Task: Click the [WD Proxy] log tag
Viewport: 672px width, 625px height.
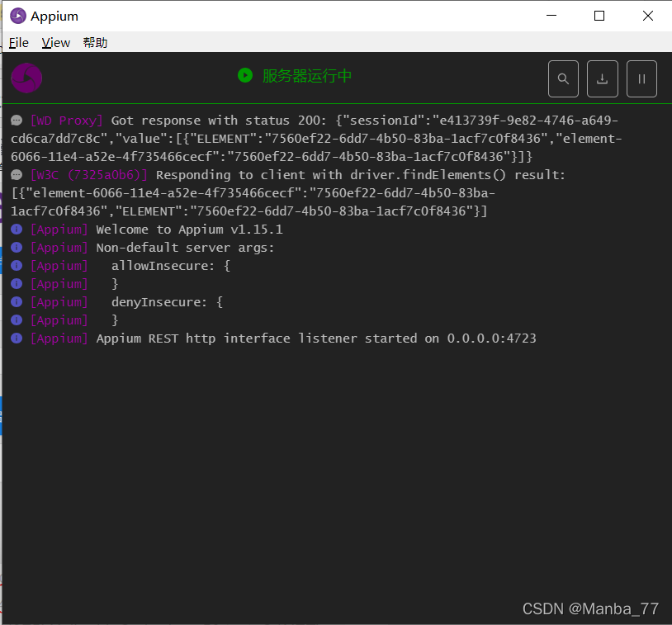Action: [66, 121]
